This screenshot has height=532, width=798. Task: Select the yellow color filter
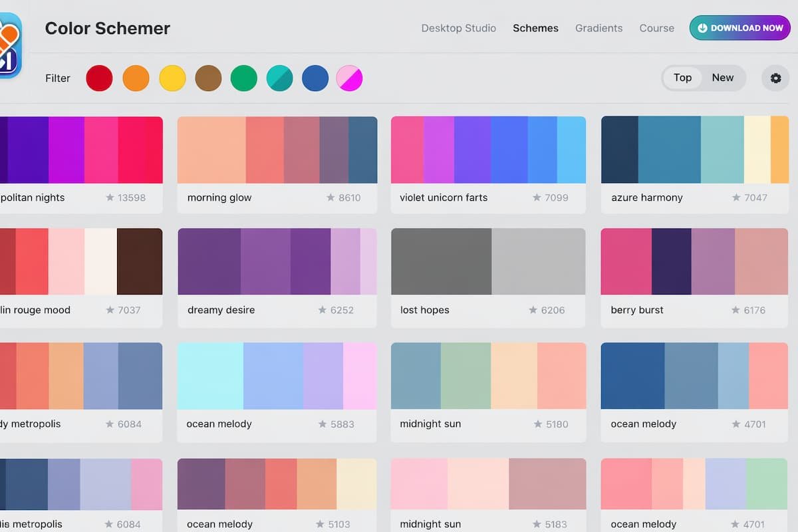click(x=172, y=78)
